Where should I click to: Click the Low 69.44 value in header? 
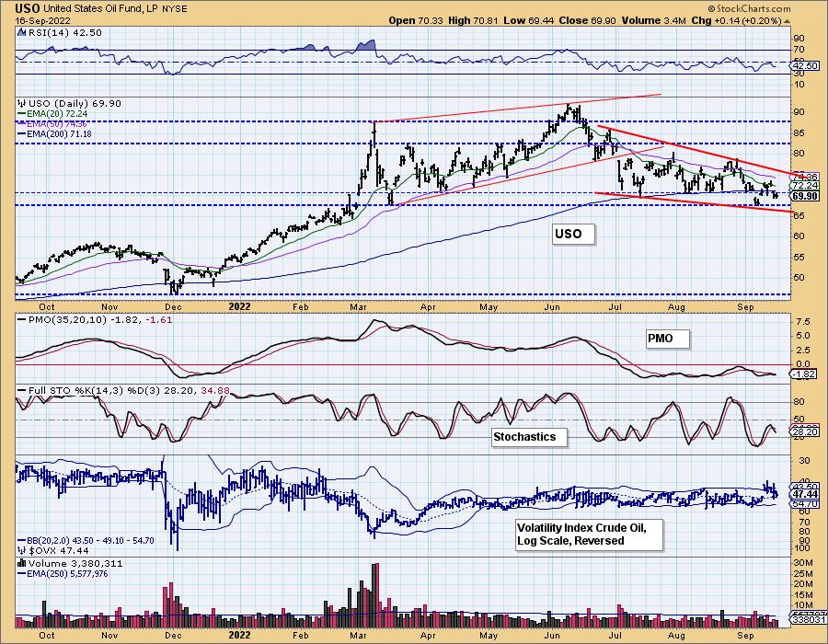tap(527, 20)
